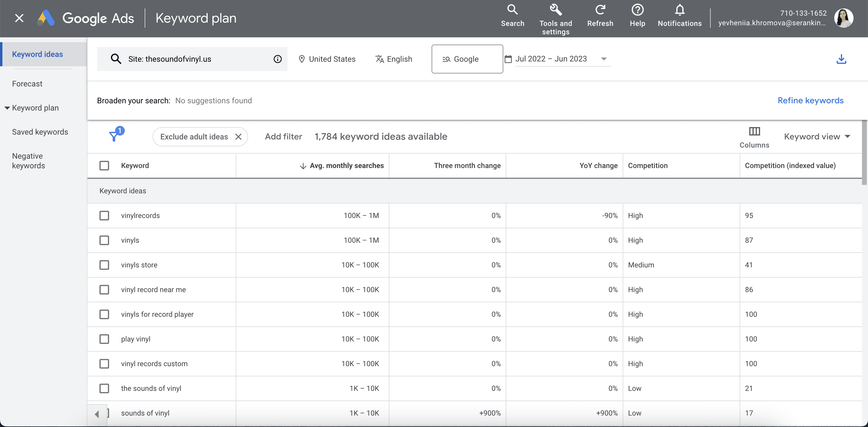Viewport: 868px width, 427px height.
Task: Open the Columns settings
Action: point(754,136)
